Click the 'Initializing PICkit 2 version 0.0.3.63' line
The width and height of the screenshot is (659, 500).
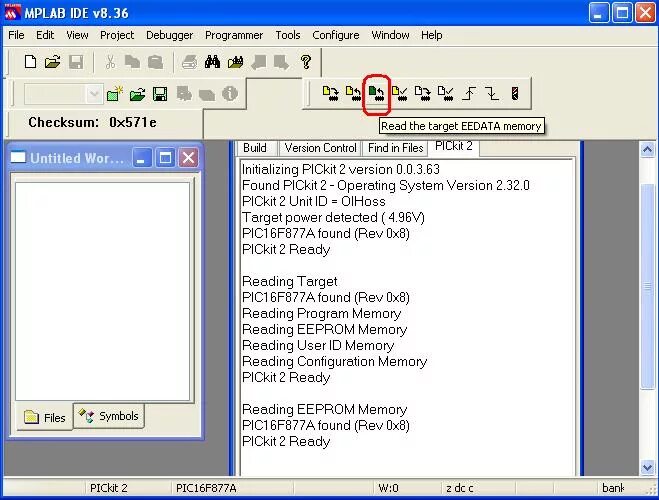[x=340, y=169]
